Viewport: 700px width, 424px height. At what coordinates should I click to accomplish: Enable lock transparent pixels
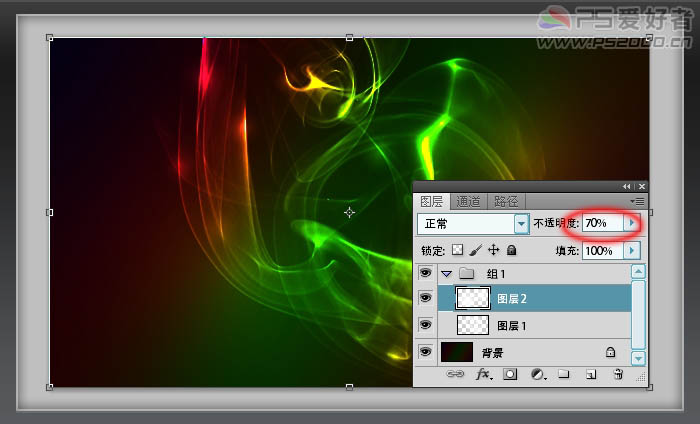point(458,250)
